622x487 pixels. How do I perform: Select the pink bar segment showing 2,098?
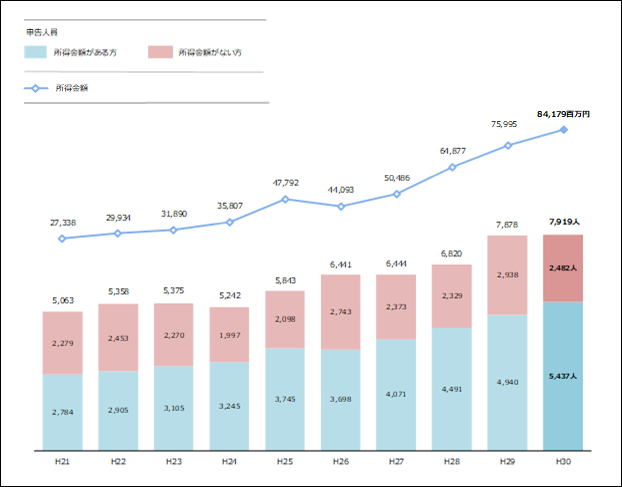point(285,320)
